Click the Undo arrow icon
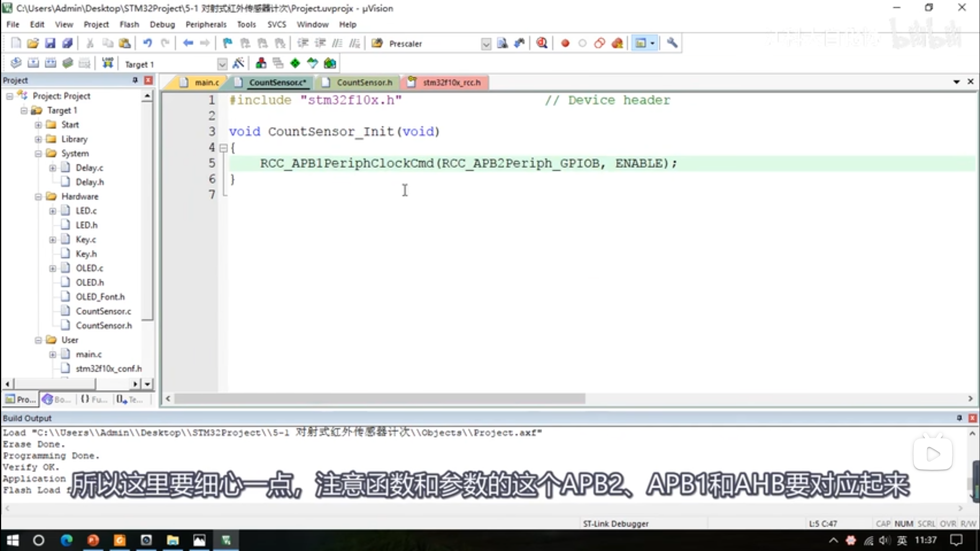 click(147, 43)
